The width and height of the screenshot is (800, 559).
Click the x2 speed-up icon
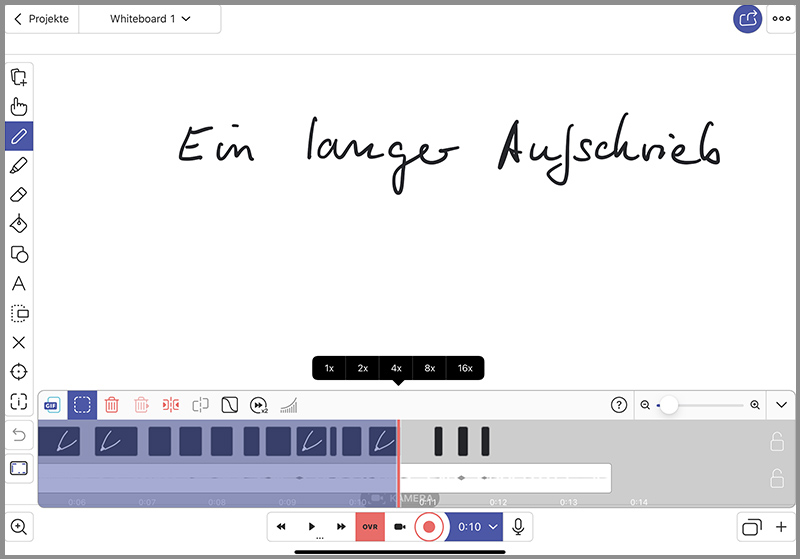click(259, 405)
